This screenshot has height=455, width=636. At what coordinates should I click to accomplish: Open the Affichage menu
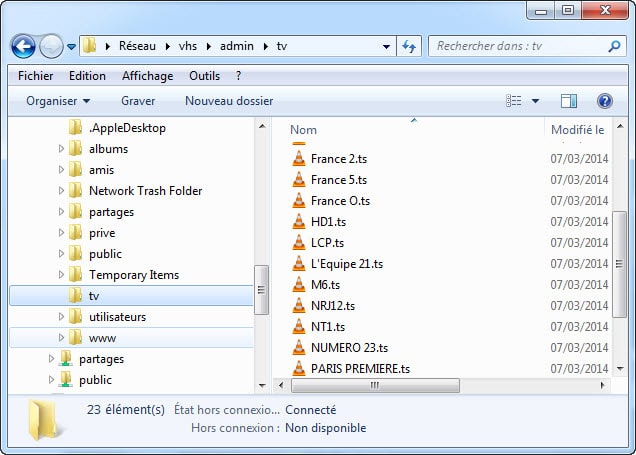(x=148, y=76)
